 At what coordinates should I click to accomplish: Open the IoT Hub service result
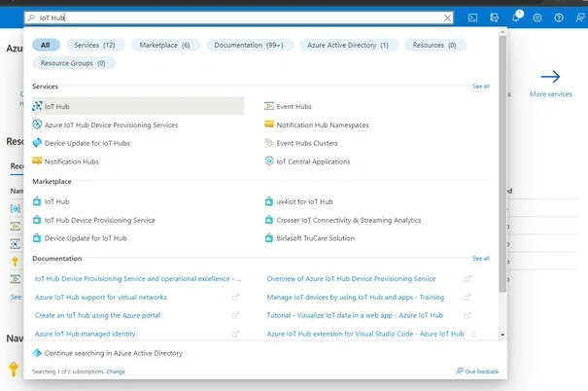click(138, 106)
